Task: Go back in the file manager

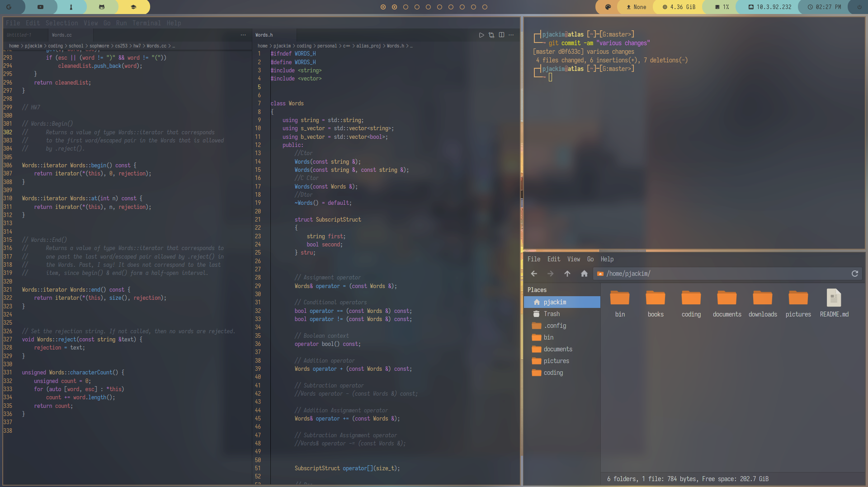Action: (x=534, y=274)
